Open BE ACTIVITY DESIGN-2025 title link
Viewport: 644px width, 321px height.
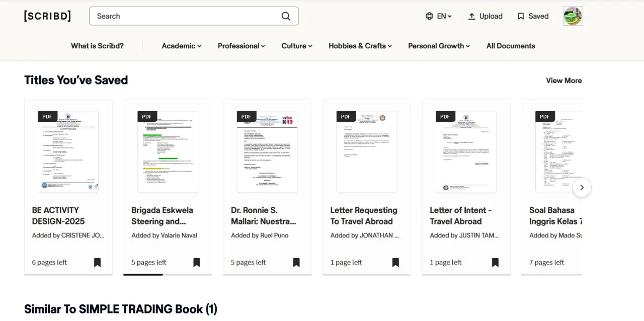tap(58, 215)
